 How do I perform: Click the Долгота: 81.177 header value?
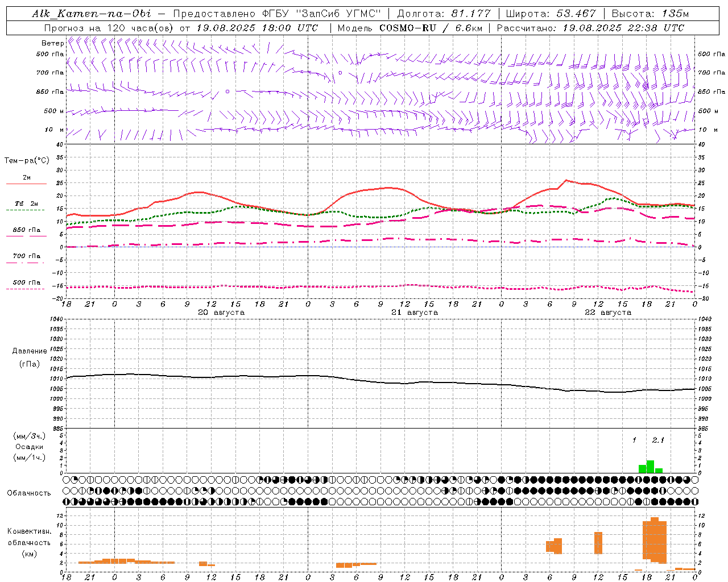444,14
